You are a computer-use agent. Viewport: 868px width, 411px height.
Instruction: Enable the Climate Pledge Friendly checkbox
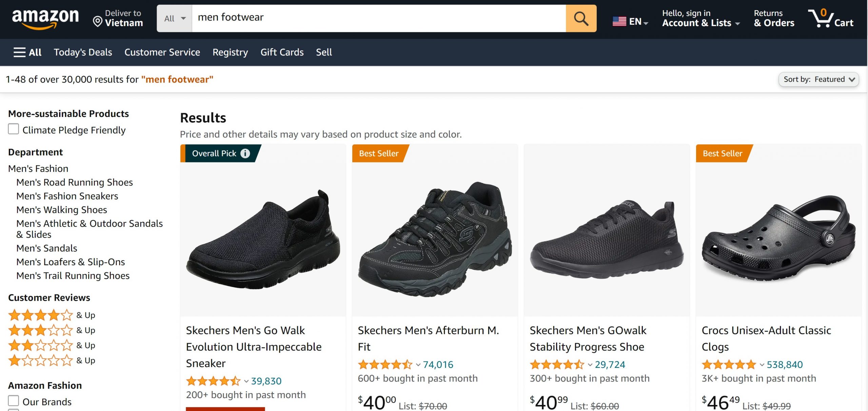click(x=14, y=129)
